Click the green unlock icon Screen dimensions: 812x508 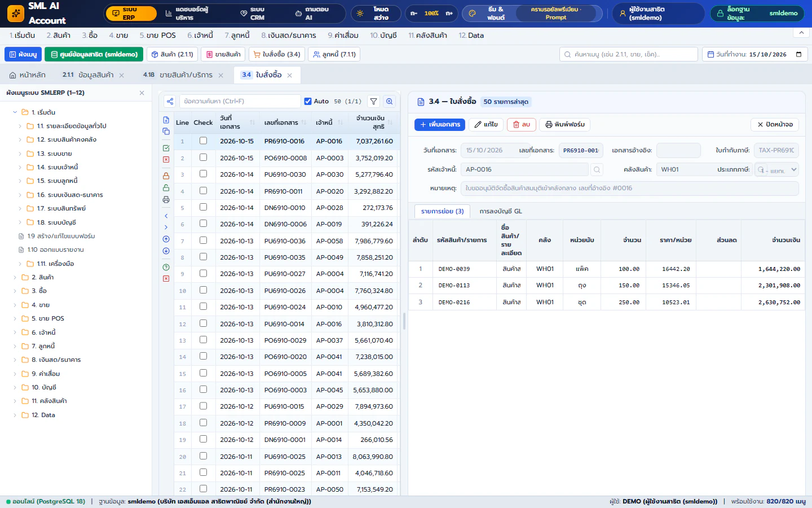tap(166, 188)
